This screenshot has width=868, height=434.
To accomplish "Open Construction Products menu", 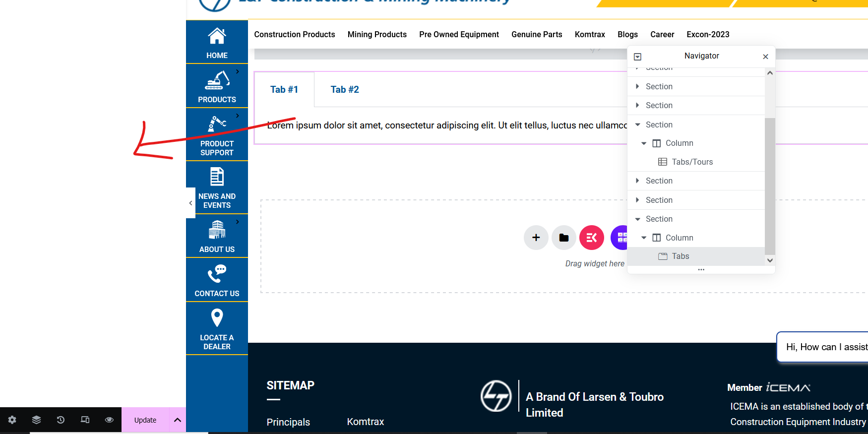I will pos(295,34).
